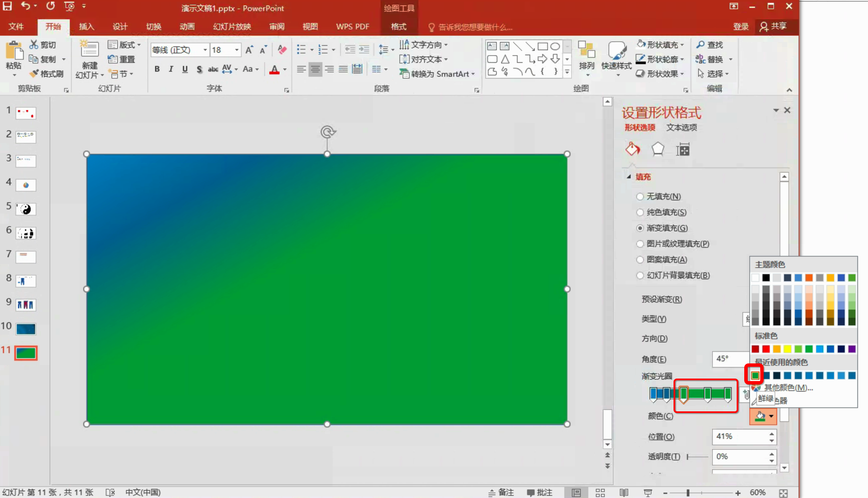Select the selected gradient stop at 41%
The width and height of the screenshot is (868, 498).
point(684,395)
